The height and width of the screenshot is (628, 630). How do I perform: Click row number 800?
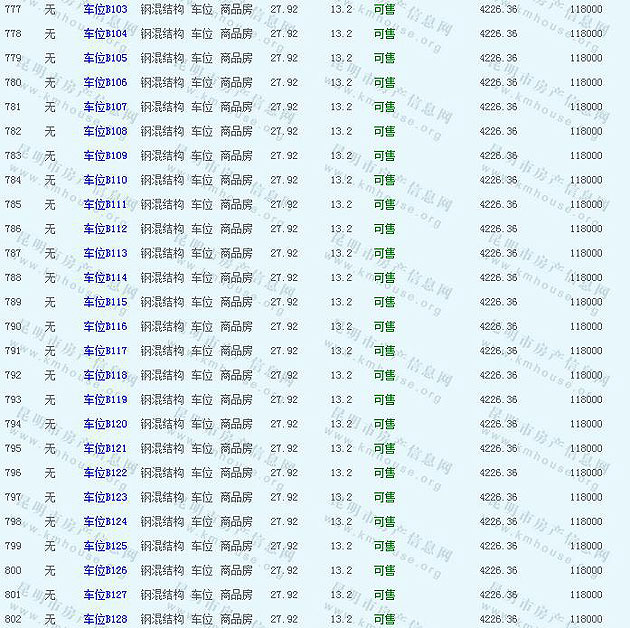click(13, 571)
